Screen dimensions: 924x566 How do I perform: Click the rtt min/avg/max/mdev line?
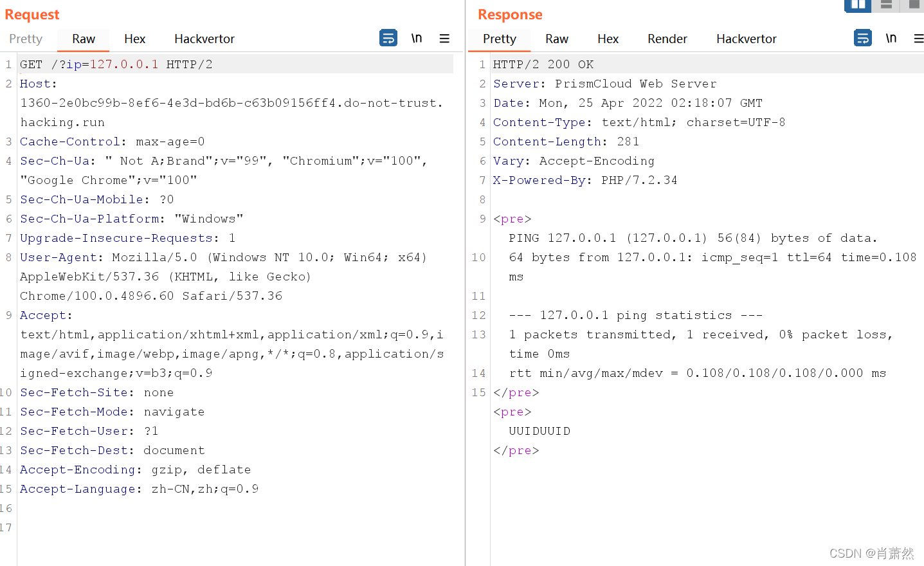[698, 373]
